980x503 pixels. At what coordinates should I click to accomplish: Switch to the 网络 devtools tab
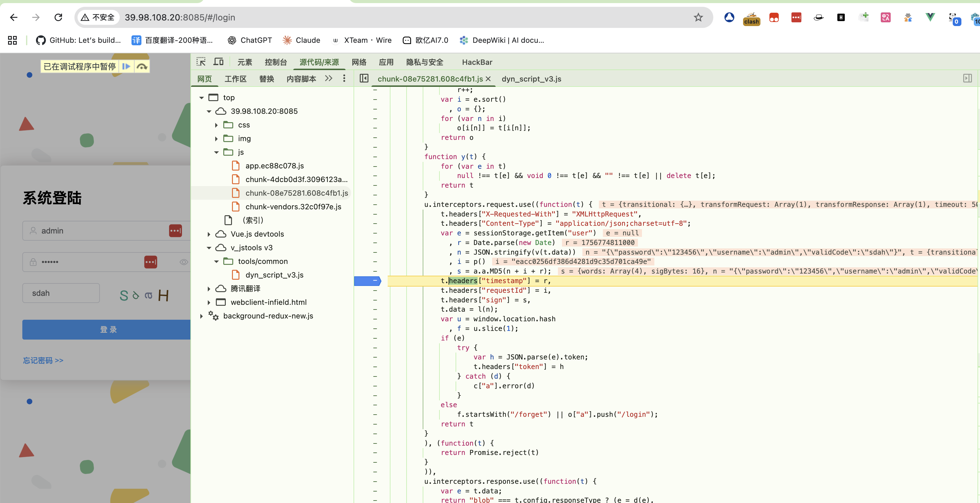[359, 62]
